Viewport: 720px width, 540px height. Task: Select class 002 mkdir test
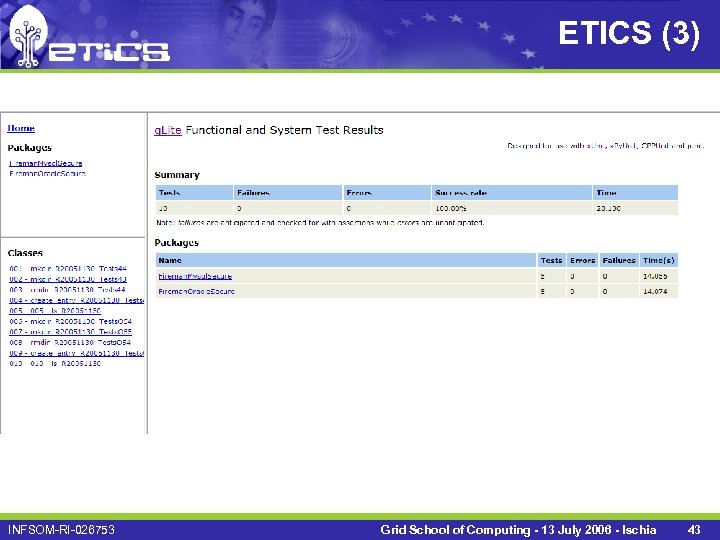(68, 279)
